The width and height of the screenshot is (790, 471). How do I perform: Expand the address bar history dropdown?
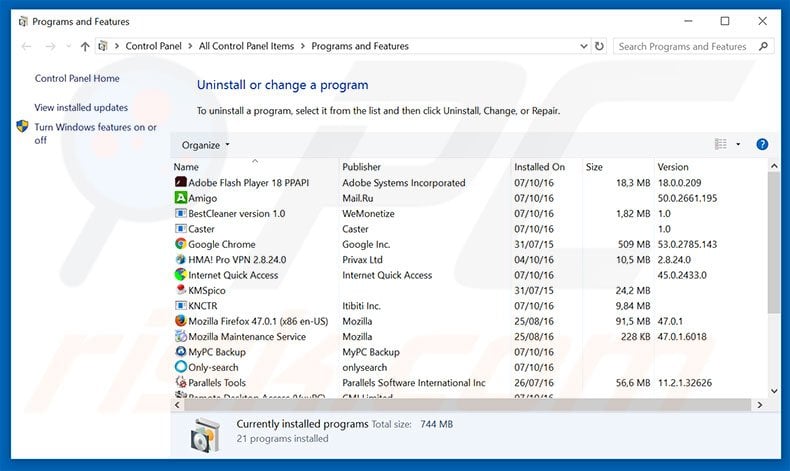point(583,46)
